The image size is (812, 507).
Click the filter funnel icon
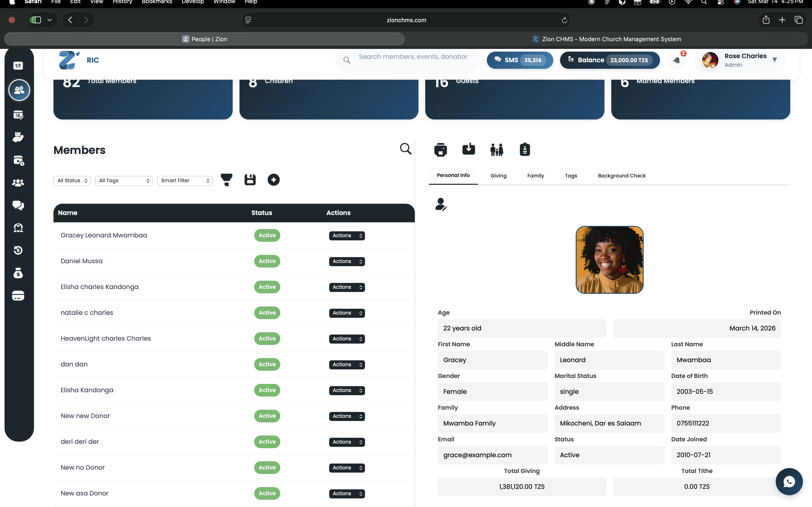(x=227, y=180)
